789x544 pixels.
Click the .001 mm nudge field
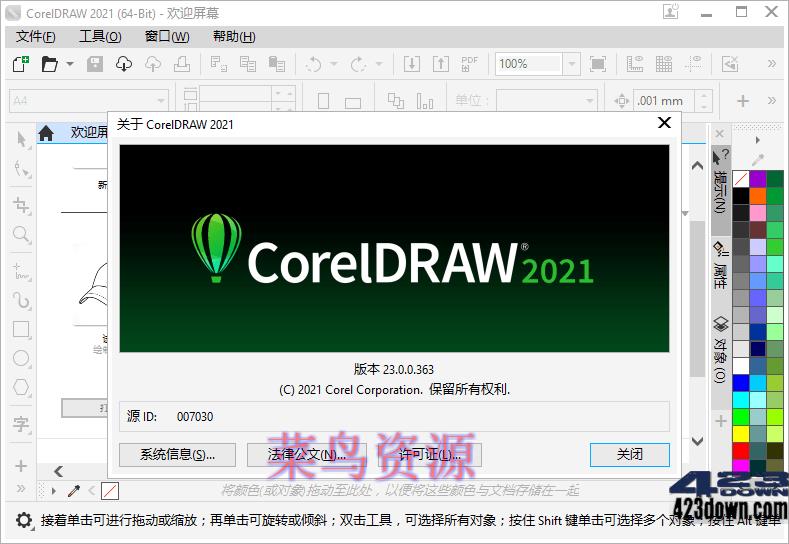(x=663, y=101)
